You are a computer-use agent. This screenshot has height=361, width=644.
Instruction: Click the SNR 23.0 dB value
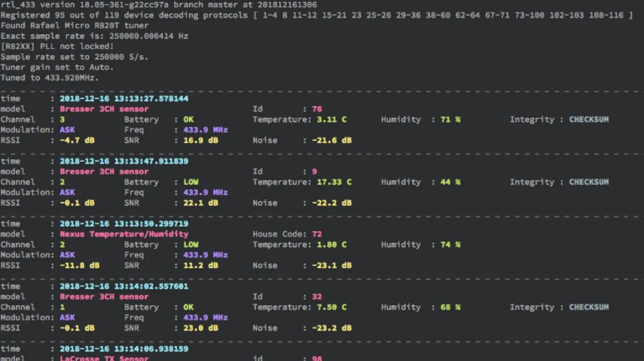coord(201,328)
